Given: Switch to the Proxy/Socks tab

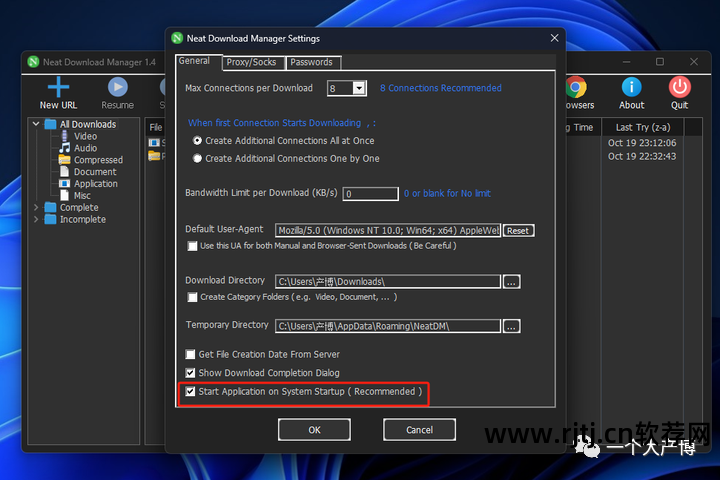Looking at the screenshot, I should 251,62.
